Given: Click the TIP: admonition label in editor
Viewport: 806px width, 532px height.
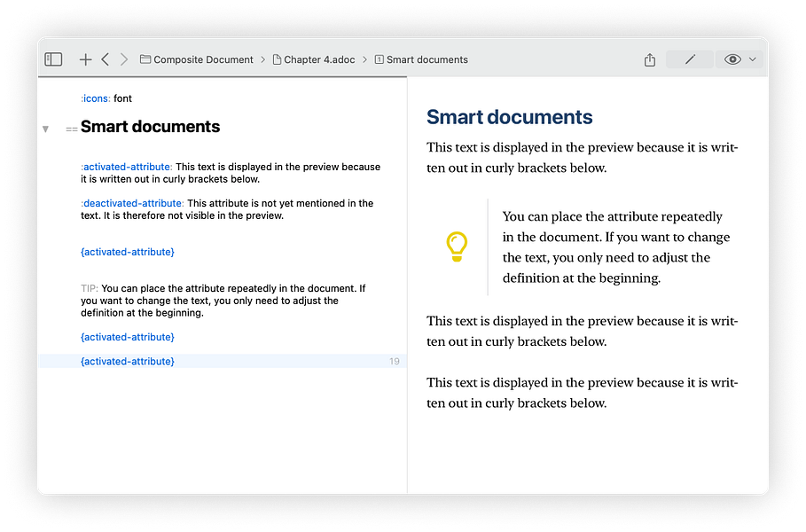Looking at the screenshot, I should [x=90, y=288].
